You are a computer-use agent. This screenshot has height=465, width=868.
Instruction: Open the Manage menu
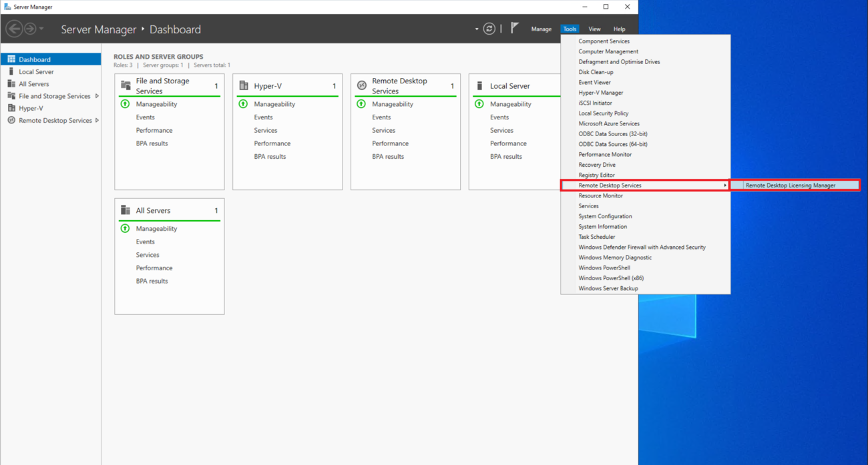[541, 29]
